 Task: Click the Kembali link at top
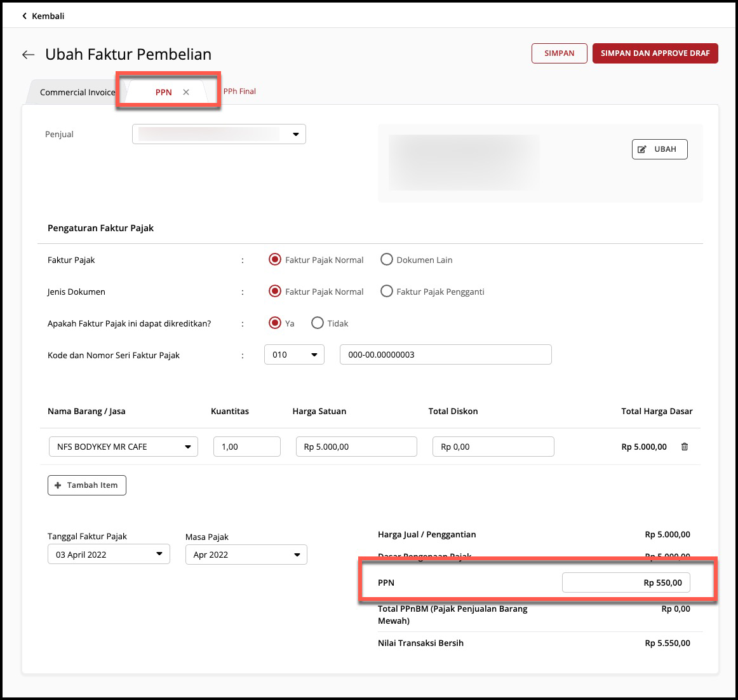(x=43, y=16)
